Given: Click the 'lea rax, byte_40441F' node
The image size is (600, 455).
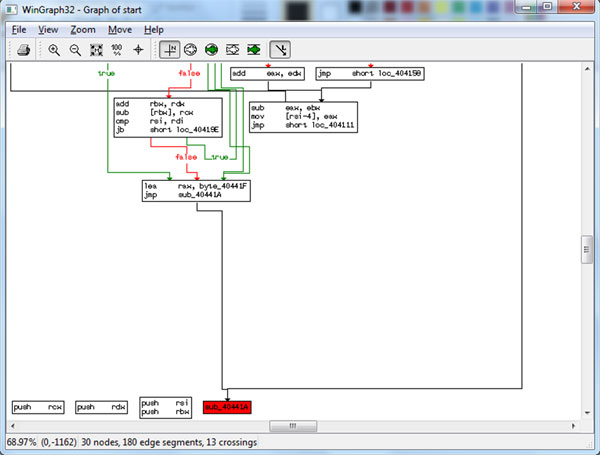Looking at the screenshot, I should point(196,191).
